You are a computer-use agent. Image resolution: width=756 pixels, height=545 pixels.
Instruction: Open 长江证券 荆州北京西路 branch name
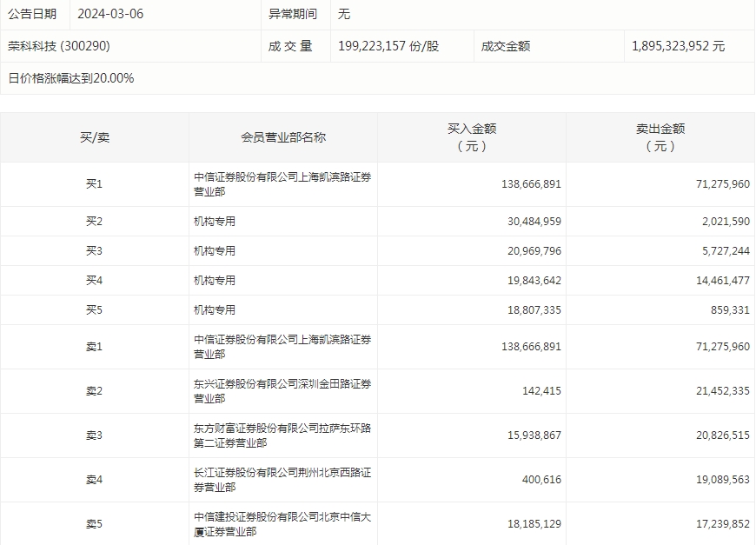tap(282, 480)
